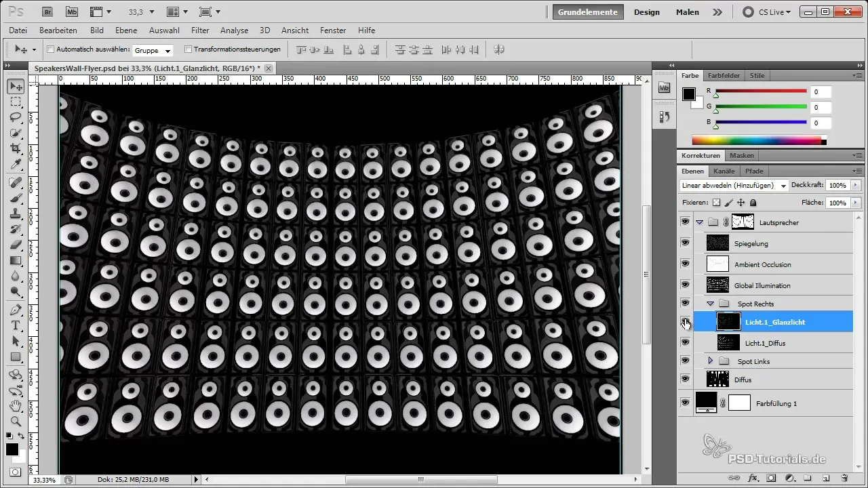Select the Zoom tool
Screen dimensions: 868x488
pos(15,422)
